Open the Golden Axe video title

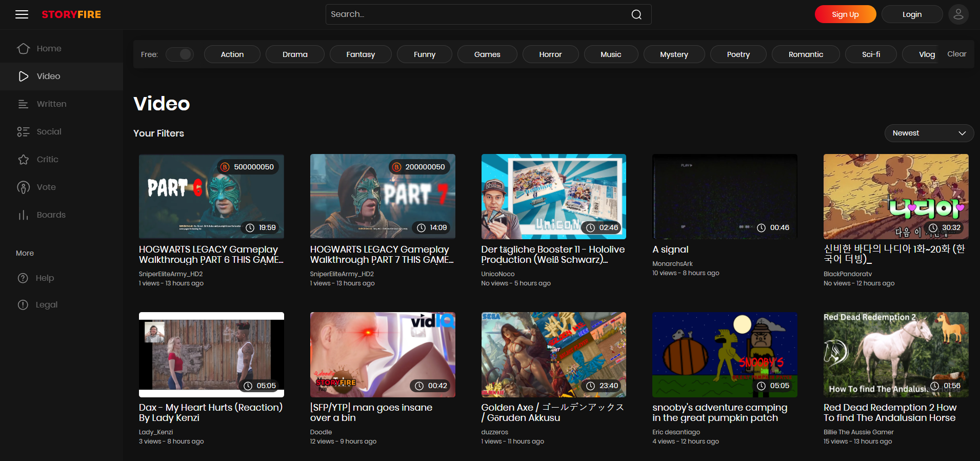(553, 413)
